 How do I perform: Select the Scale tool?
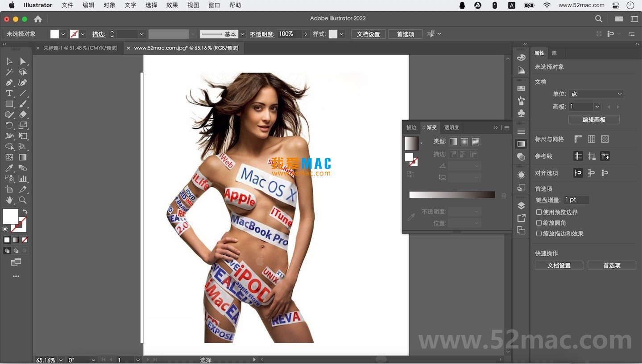[x=23, y=125]
